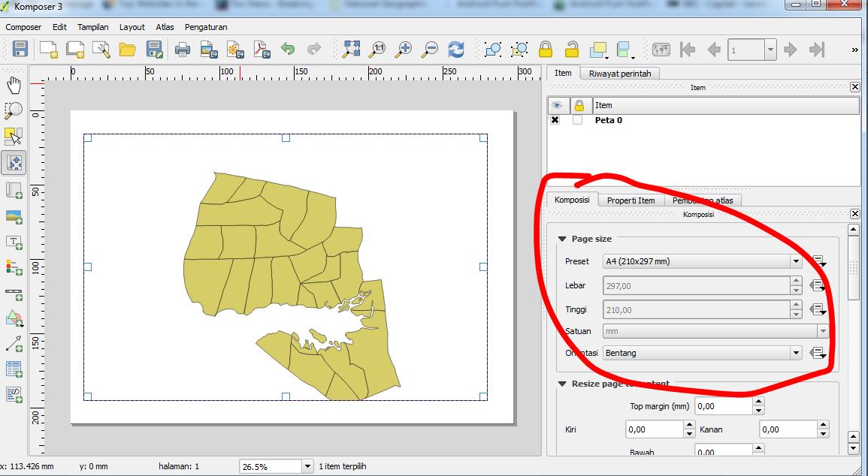The image size is (868, 476).
Task: Open the Add new legend tool
Action: (x=14, y=267)
